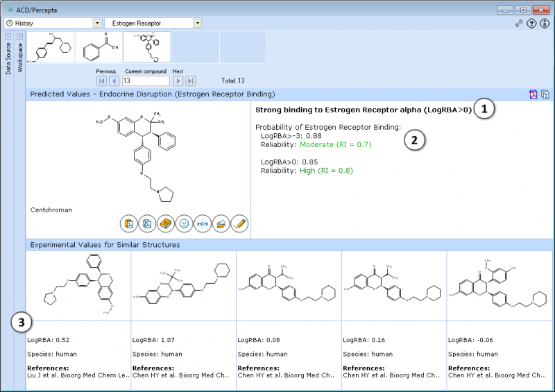The image size is (555, 392).
Task: Click the pencil edit structure icon
Action: 239,223
